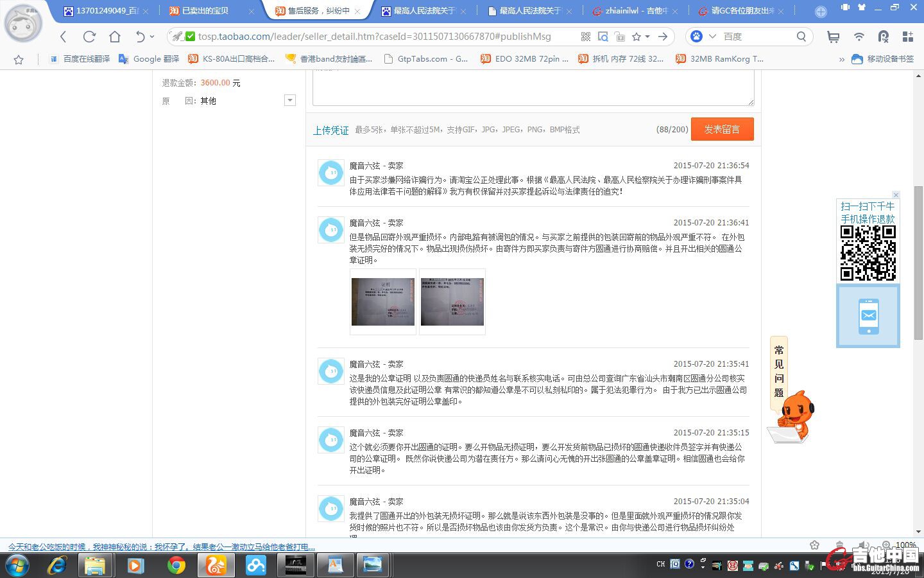Viewport: 924px width, 578px height.
Task: Expand the refund reason dropdown showing 其他
Action: pos(290,100)
